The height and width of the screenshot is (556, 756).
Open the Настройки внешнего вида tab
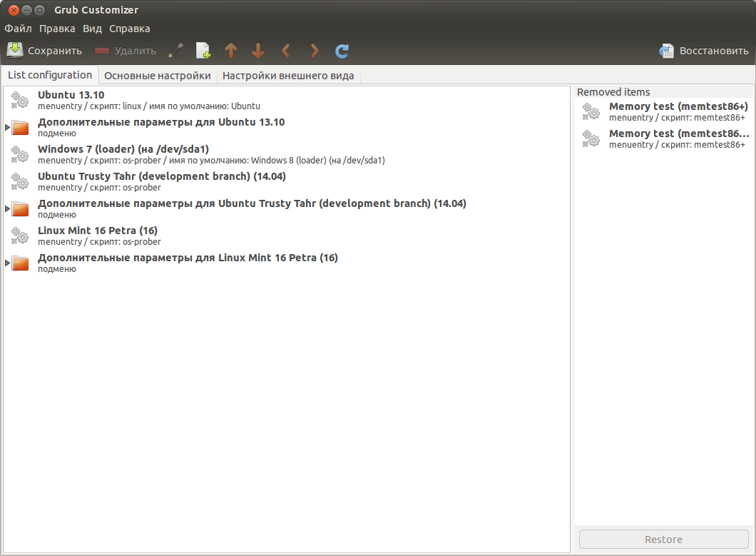point(288,76)
